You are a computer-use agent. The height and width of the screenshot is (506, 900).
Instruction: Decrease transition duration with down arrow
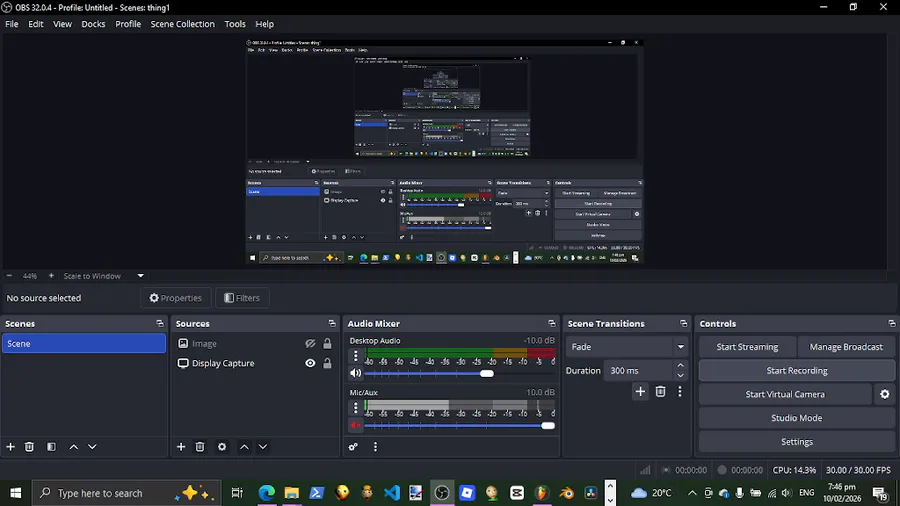680,376
